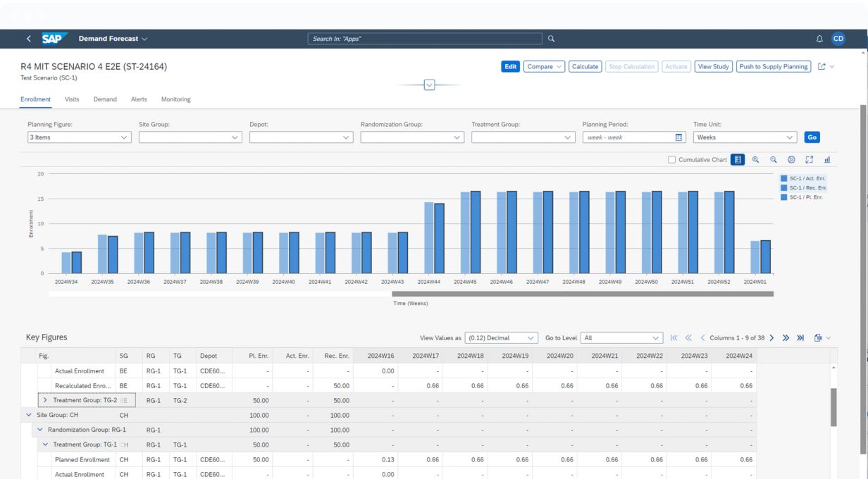Click the Push to Supply Planning button
This screenshot has width=868, height=479.
[x=773, y=67]
